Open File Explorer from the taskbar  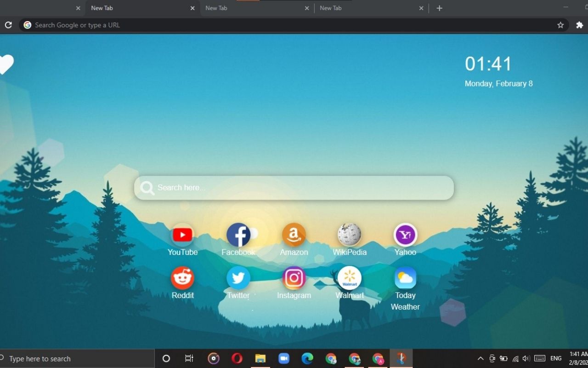coord(260,358)
